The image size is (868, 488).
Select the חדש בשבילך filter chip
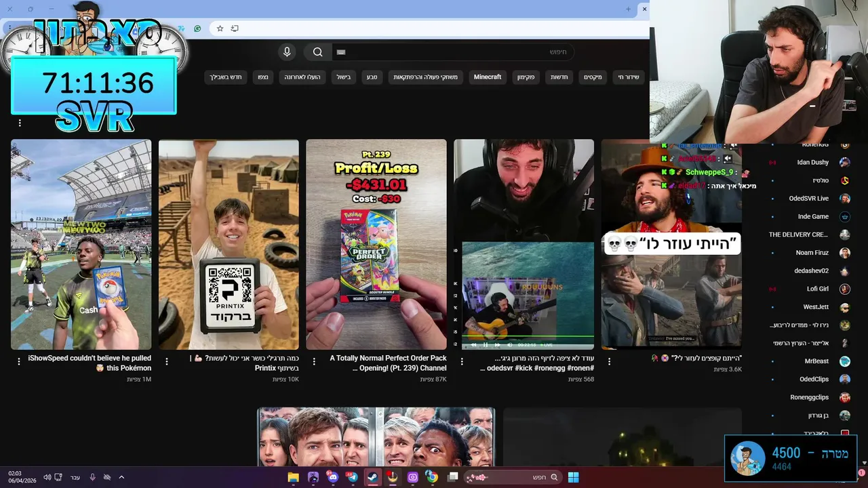[226, 77]
